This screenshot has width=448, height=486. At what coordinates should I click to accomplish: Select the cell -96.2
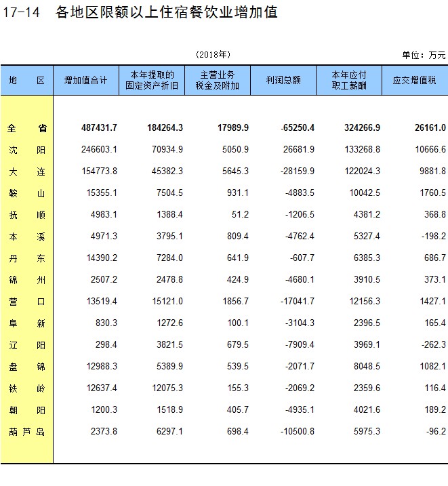point(436,432)
